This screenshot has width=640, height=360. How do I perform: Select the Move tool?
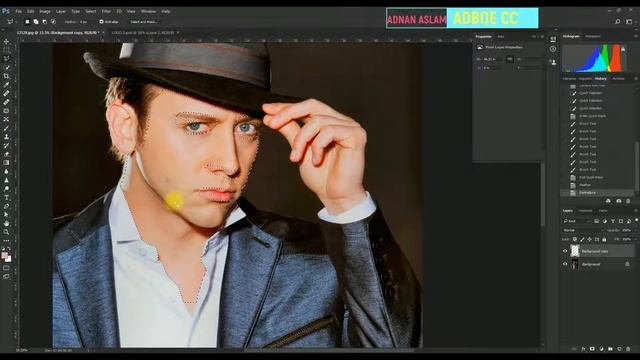[6, 42]
